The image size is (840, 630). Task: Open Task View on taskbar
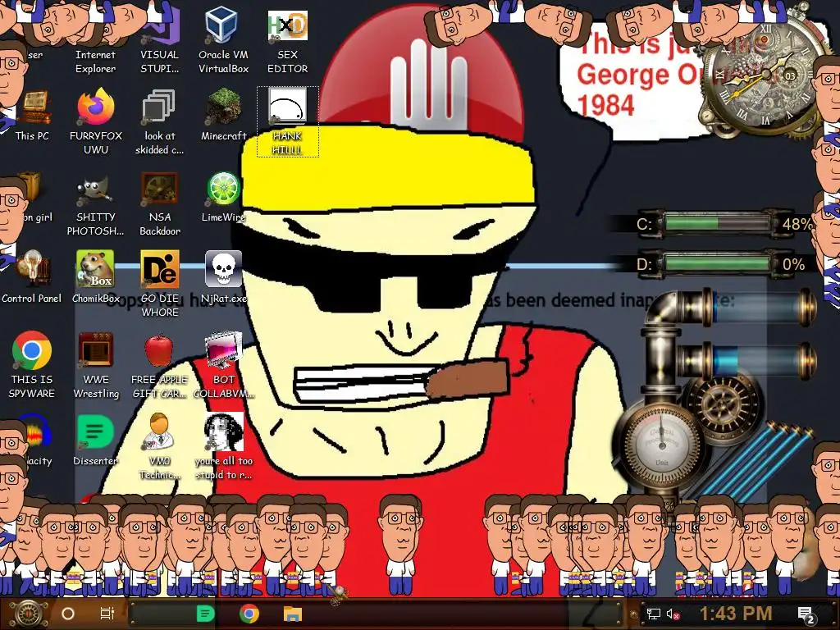pyautogui.click(x=107, y=614)
